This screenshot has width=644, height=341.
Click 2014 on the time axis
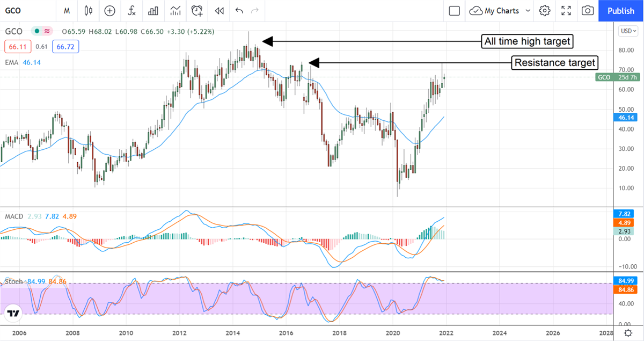[233, 333]
